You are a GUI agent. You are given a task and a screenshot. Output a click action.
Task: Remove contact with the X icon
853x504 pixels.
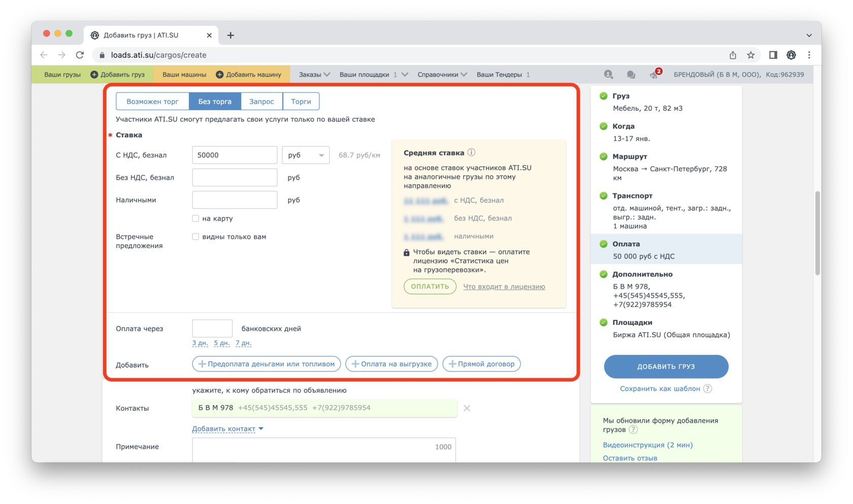(x=467, y=408)
